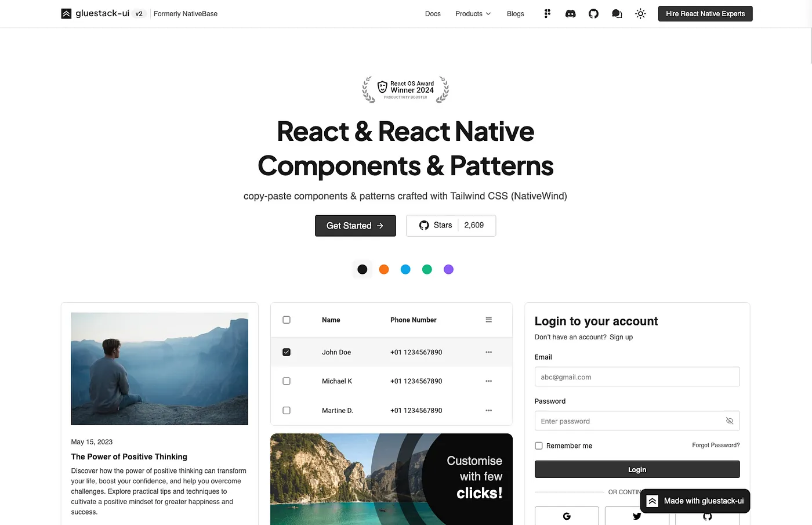Toggle password visibility with the eye icon

pyautogui.click(x=729, y=421)
